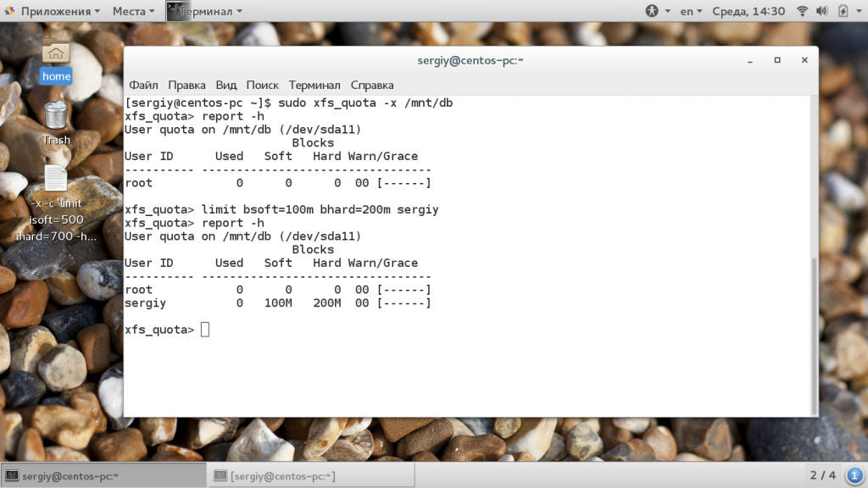Screen dimensions: 868x488
Task: Open the Приложения applications menu
Action: 53,11
